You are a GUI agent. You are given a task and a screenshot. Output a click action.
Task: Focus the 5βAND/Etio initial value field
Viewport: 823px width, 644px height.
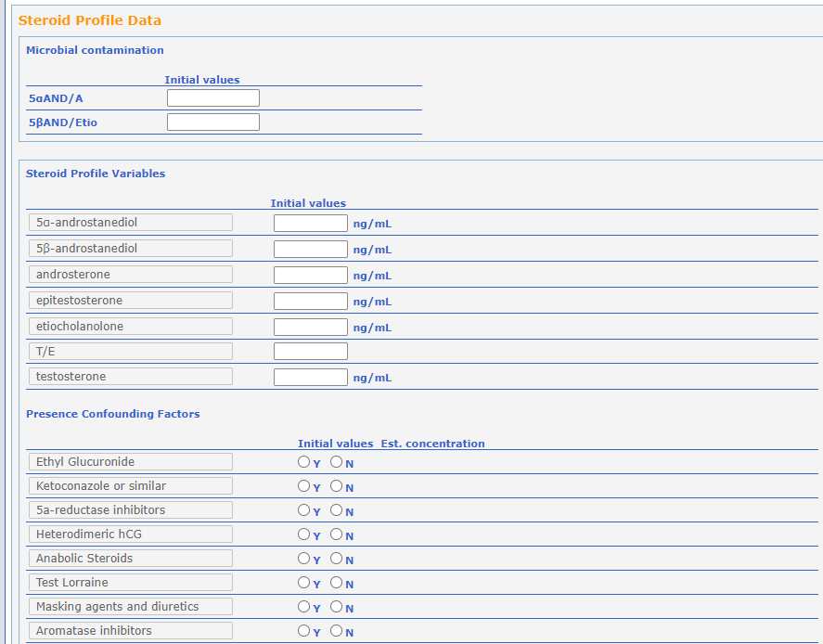213,122
